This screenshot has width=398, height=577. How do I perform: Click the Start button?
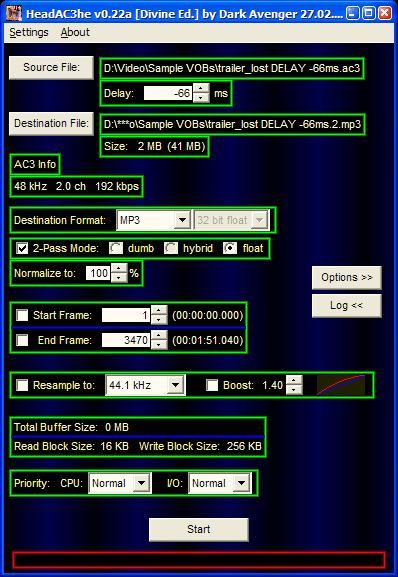pos(199,530)
